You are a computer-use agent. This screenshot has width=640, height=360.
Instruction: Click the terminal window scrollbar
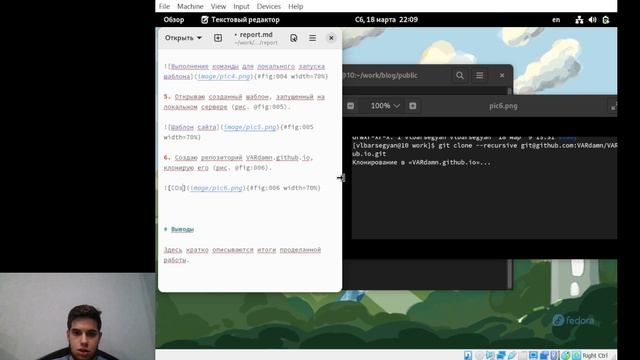pyautogui.click(x=509, y=274)
